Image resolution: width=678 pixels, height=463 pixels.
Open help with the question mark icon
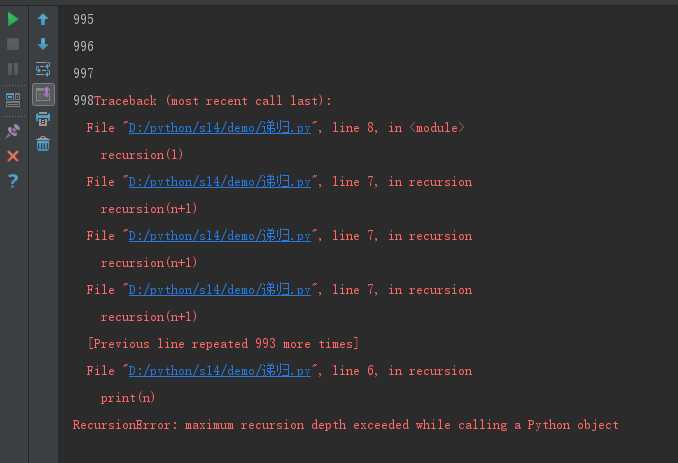click(x=13, y=181)
